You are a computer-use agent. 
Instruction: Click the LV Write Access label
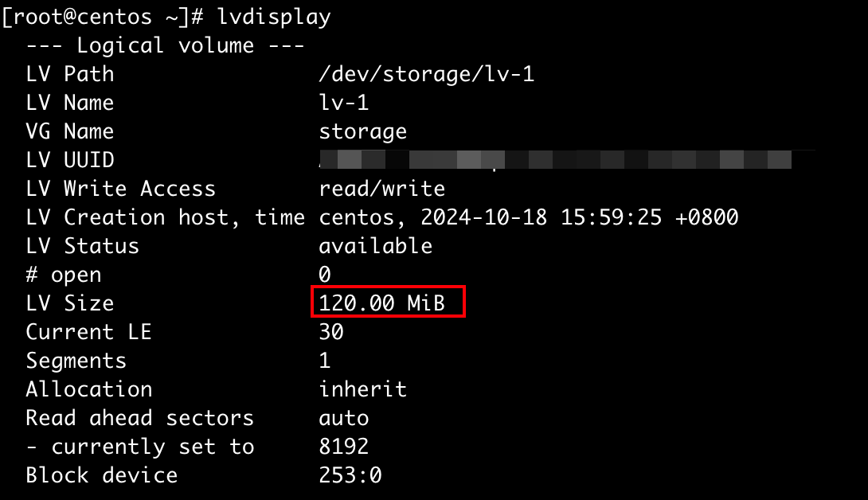coord(120,189)
